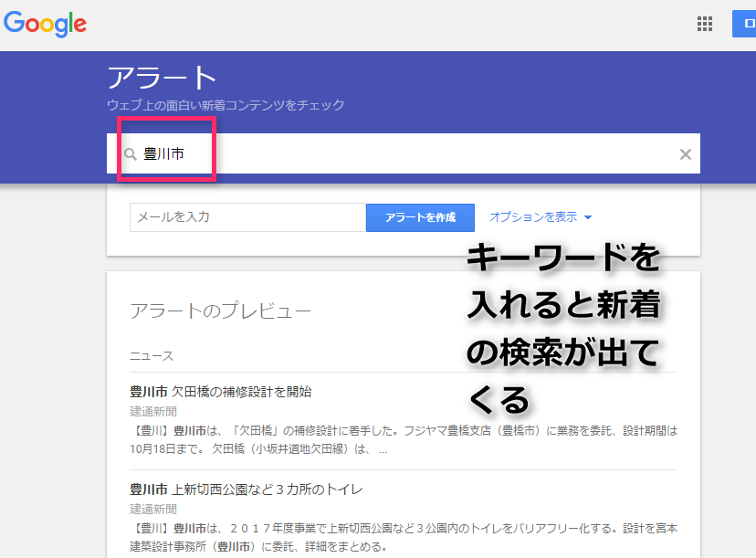The width and height of the screenshot is (756, 558).
Task: Click the アラート page title
Action: click(162, 79)
